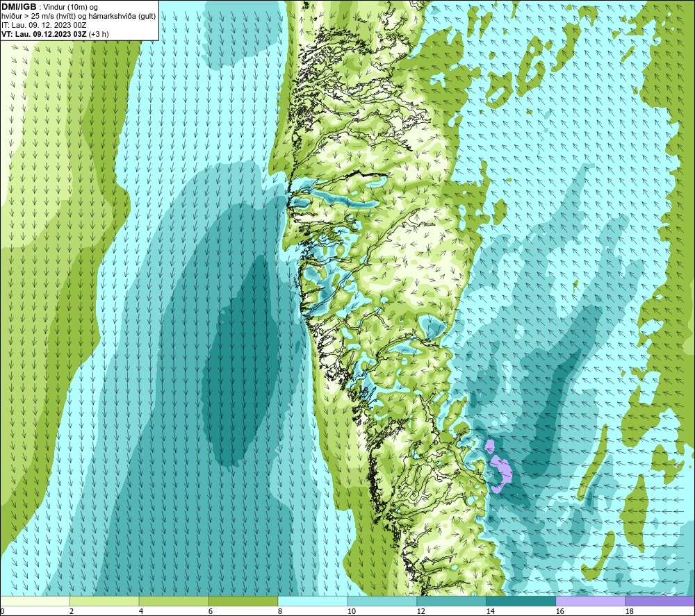695x616 pixels.
Task: Click the 12-14 m/s teal legend swatch
Action: pos(451,601)
